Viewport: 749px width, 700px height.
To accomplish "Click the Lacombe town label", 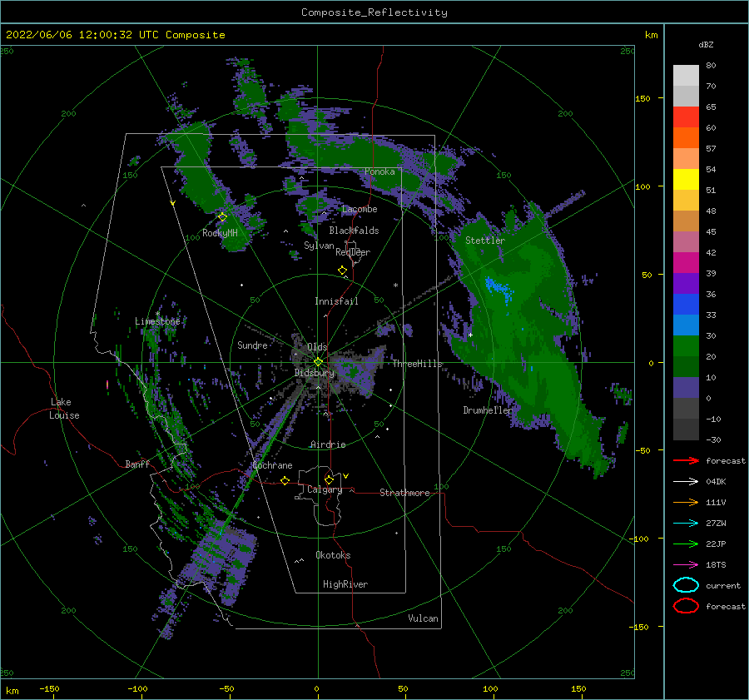I will click(x=360, y=209).
